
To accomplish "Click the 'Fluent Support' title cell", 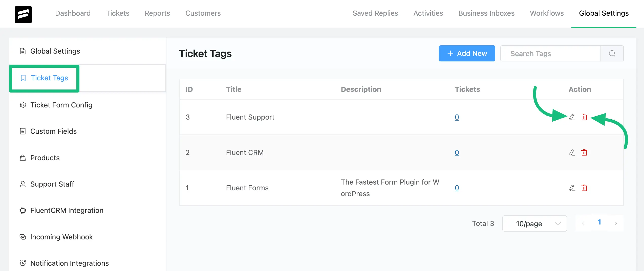I will click(250, 117).
